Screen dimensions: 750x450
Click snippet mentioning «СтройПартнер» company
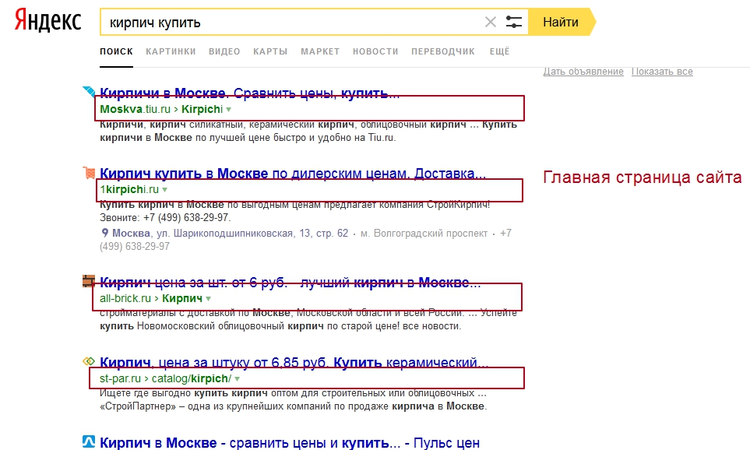[293, 406]
